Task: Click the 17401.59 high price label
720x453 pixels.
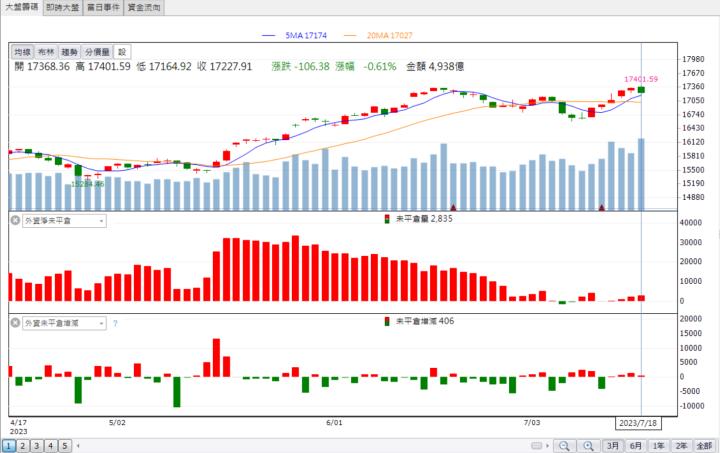Action: (x=641, y=79)
